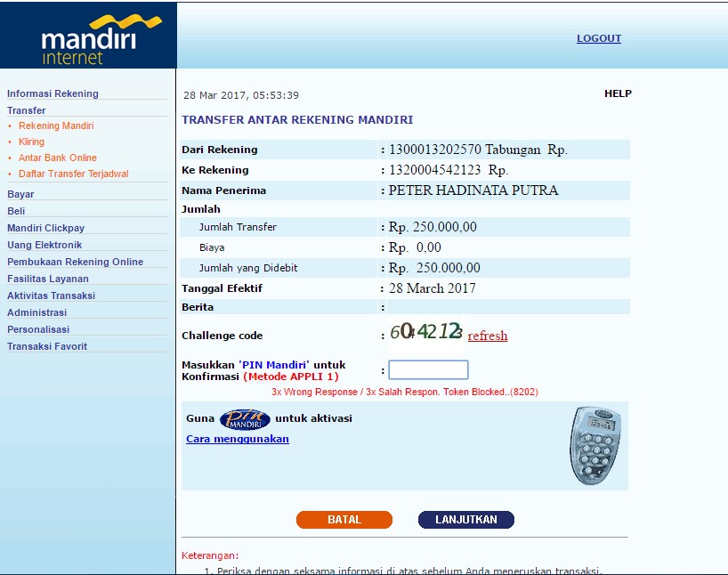Click the Token Blocked error message

coord(405,392)
